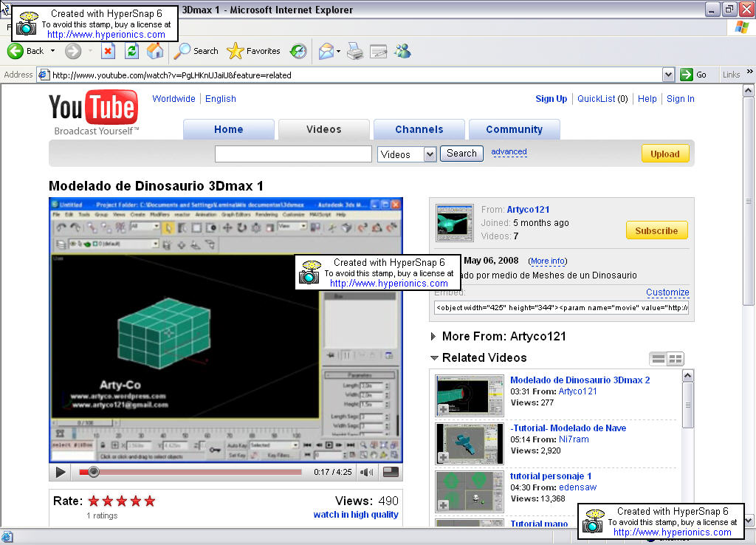Open the edensaw uploader link
This screenshot has height=545, width=756.
[x=577, y=487]
